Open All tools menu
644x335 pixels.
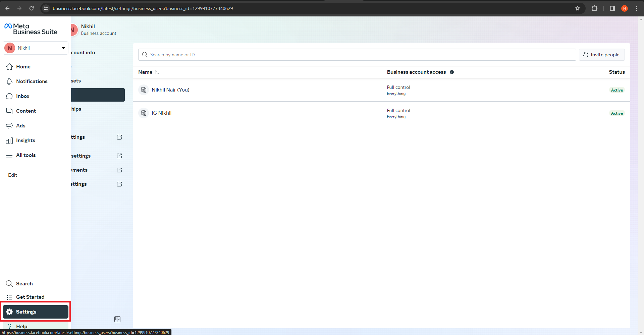click(36, 155)
